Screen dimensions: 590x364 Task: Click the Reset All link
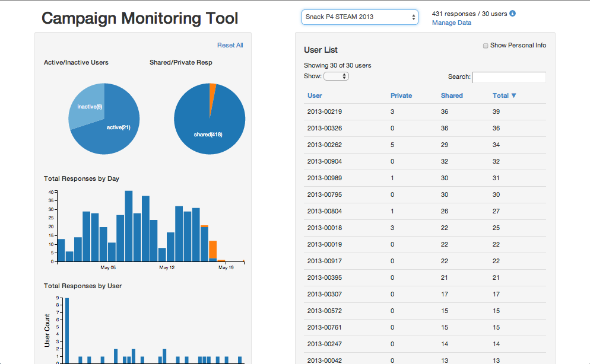tap(230, 46)
